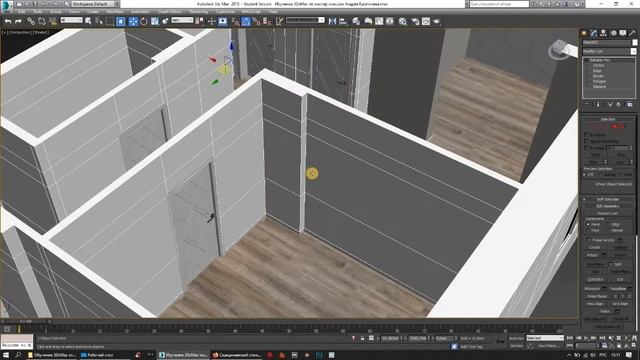This screenshot has height=360, width=640.
Task: Click the Align tool icon
Action: pos(343,21)
